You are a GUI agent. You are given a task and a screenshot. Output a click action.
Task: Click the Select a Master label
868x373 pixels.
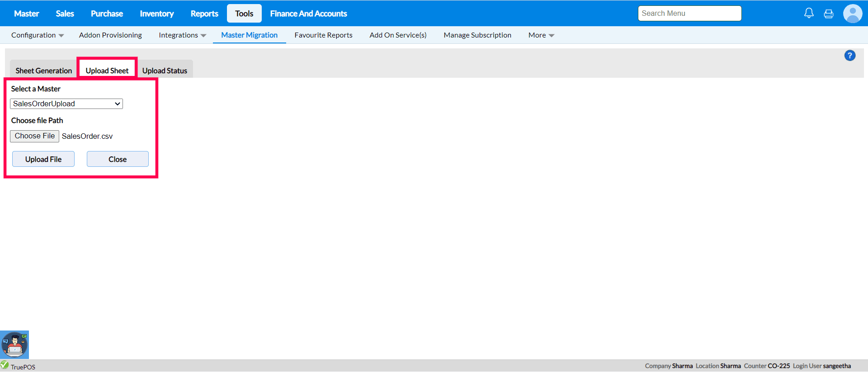click(x=36, y=89)
